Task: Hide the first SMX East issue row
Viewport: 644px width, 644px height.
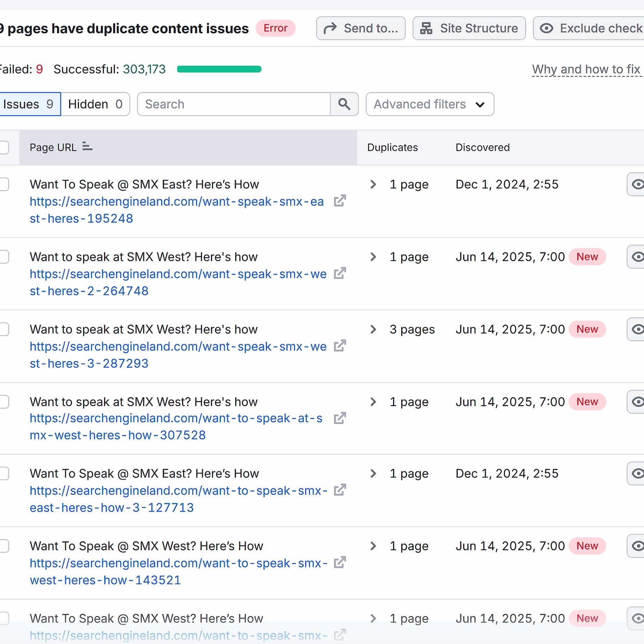Action: 637,184
